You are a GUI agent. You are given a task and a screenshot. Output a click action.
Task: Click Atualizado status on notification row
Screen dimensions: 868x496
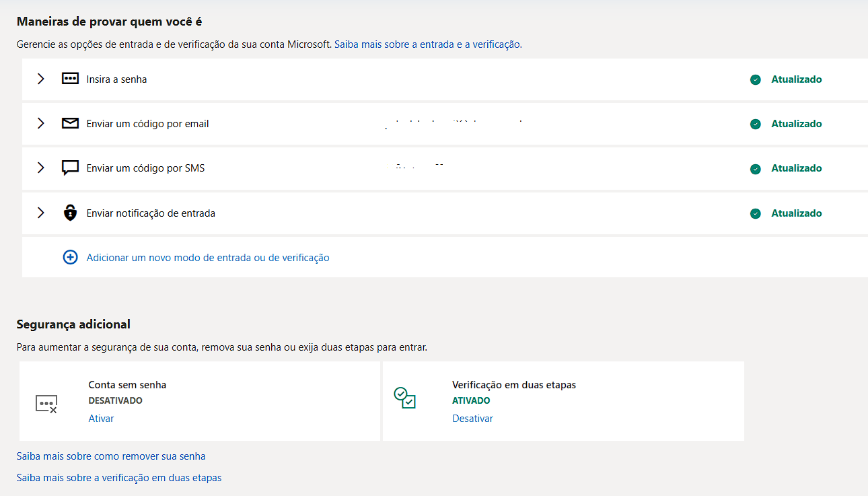(x=797, y=213)
